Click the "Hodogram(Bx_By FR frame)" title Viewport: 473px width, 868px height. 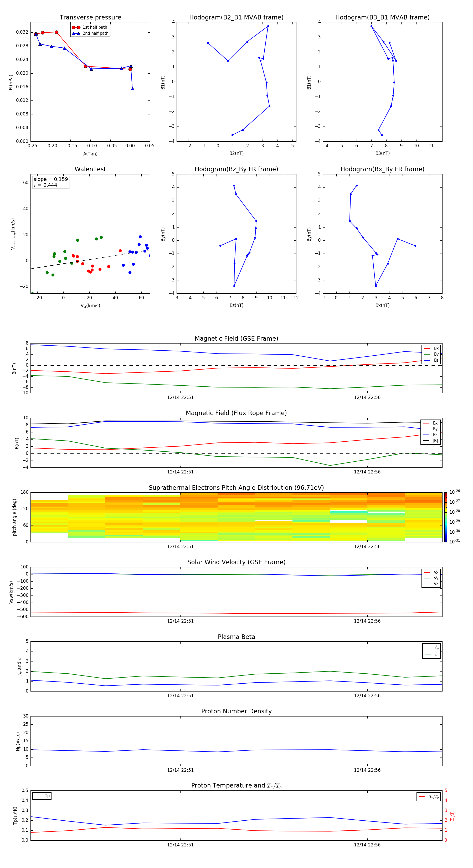coord(382,169)
